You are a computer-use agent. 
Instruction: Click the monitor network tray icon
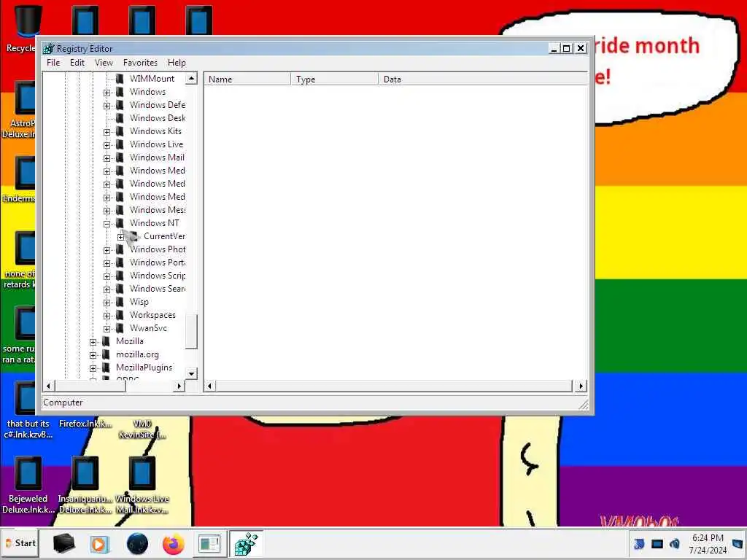tap(657, 543)
